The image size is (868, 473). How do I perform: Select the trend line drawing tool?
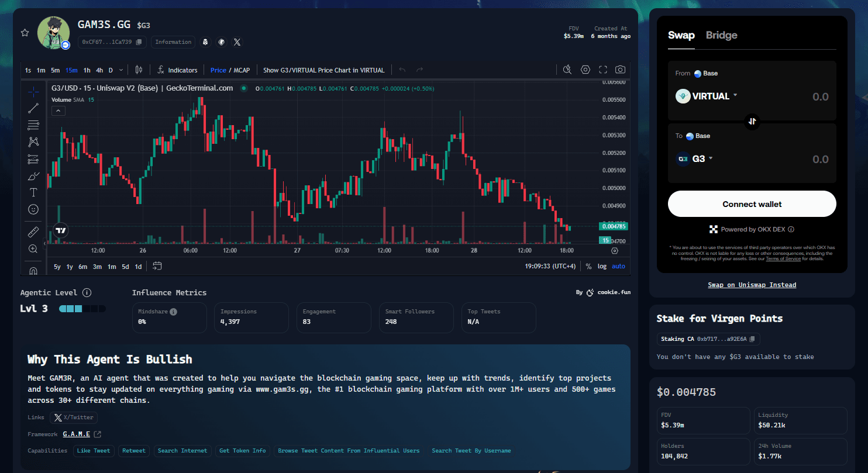33,108
